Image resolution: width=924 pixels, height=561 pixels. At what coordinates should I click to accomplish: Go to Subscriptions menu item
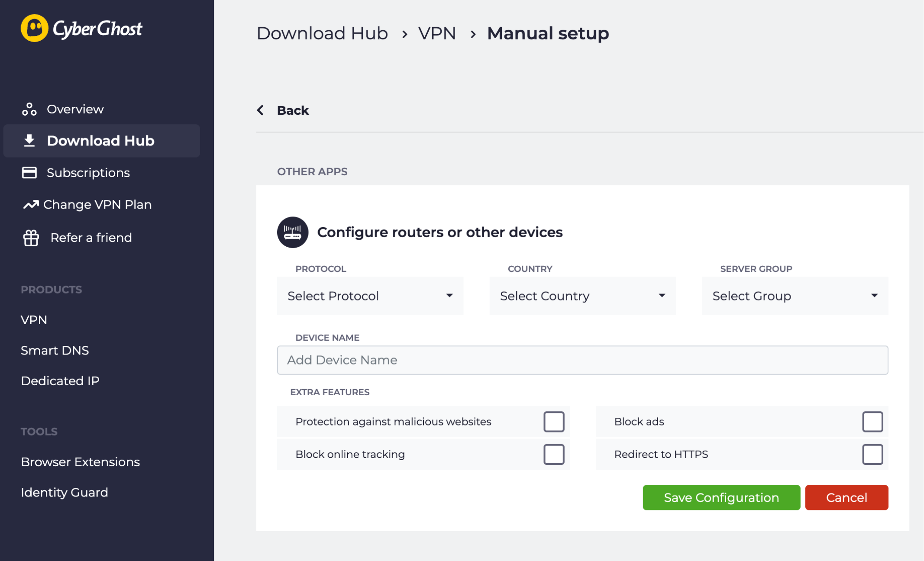coord(88,173)
